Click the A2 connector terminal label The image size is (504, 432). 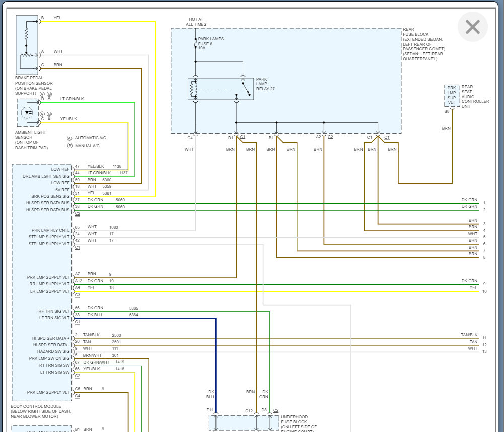[x=318, y=137]
